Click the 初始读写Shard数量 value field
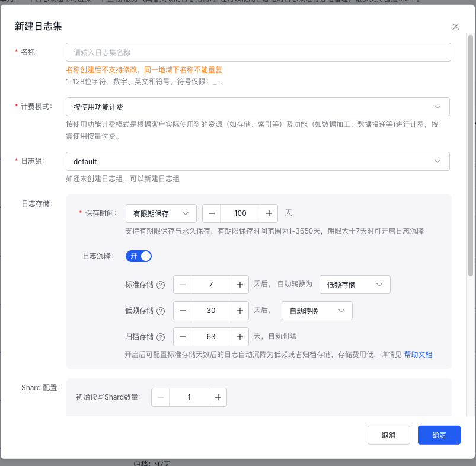Screen dimensions: 476x466 189,397
